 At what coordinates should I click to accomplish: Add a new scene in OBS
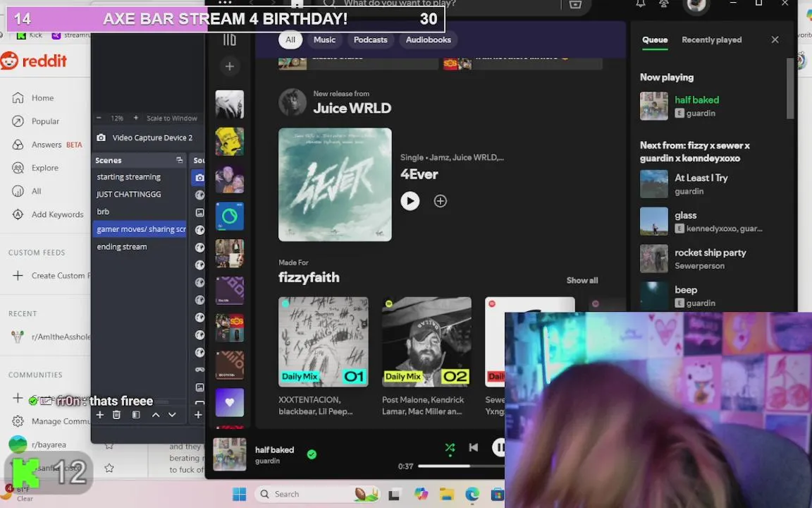100,415
